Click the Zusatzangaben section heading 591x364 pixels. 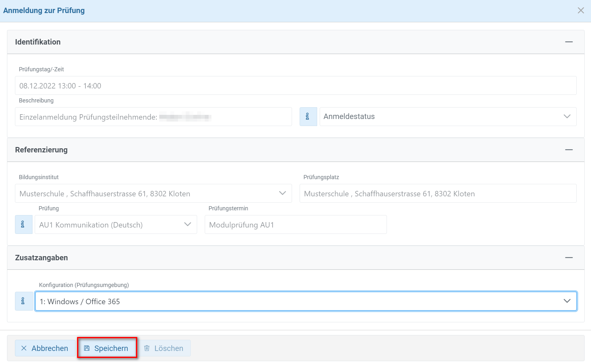point(41,258)
